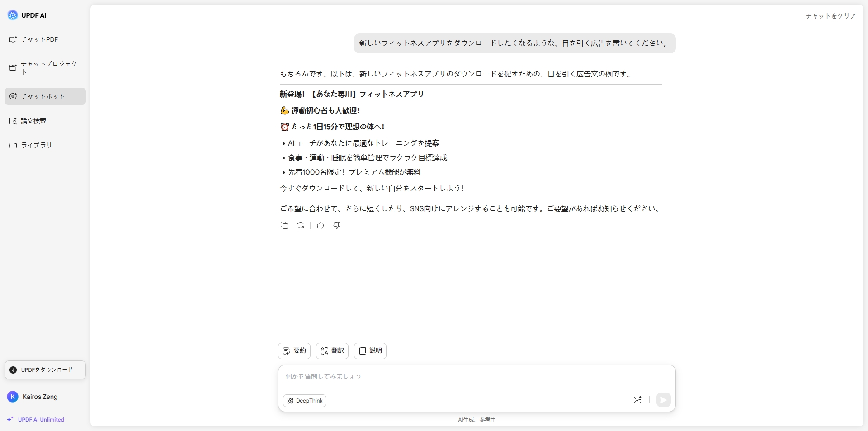
Task: Click the flexed arm emoji icon
Action: pyautogui.click(x=285, y=110)
